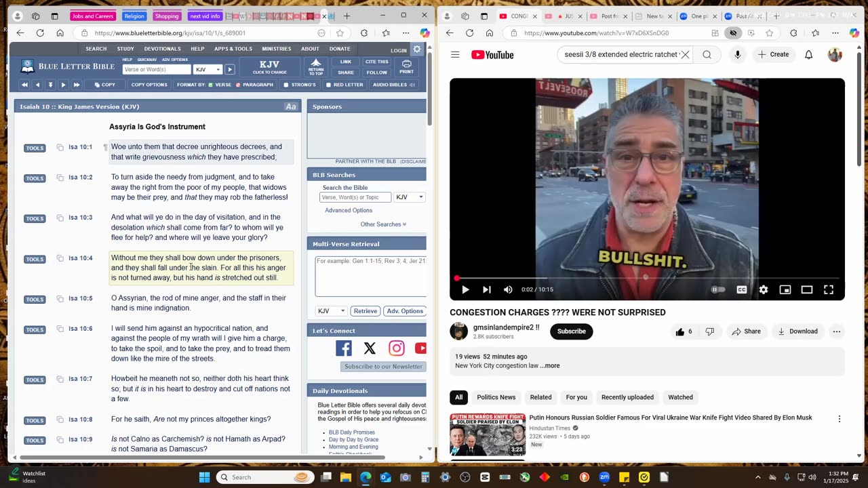
Task: Select Recently uploaded filter chip
Action: 627,397
